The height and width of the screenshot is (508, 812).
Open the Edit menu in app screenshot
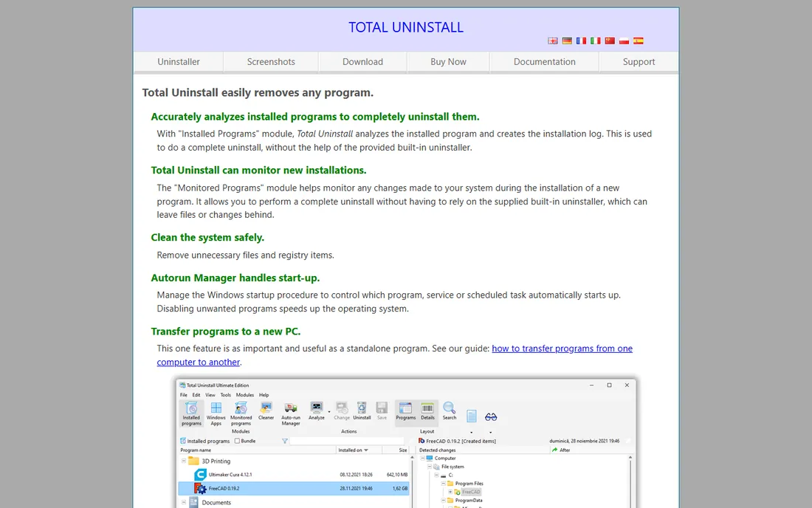pyautogui.click(x=196, y=395)
